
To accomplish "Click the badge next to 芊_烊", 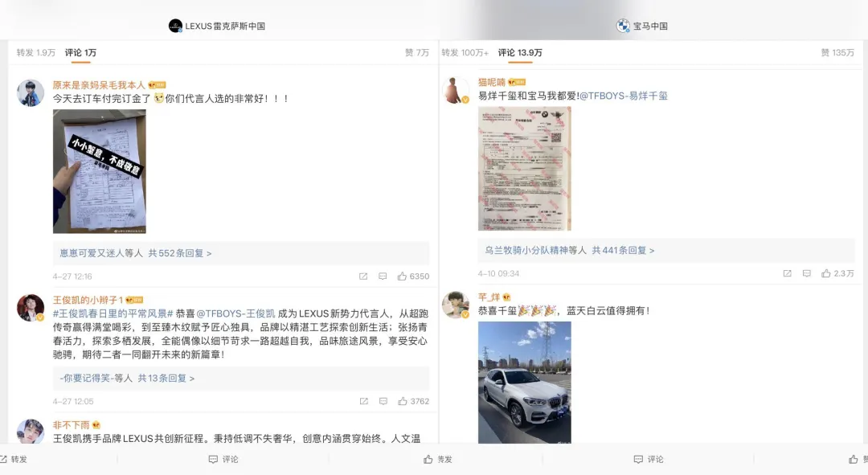I will 506,297.
